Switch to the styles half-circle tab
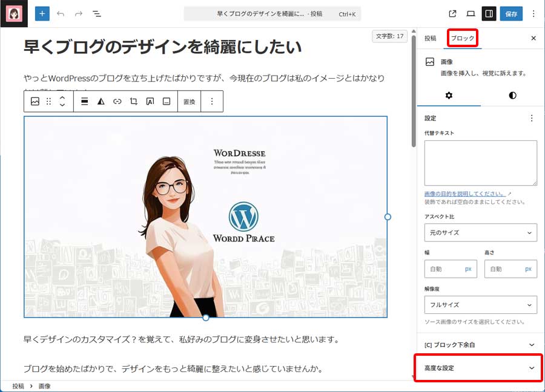Screen dimensions: 545x392 click(512, 96)
